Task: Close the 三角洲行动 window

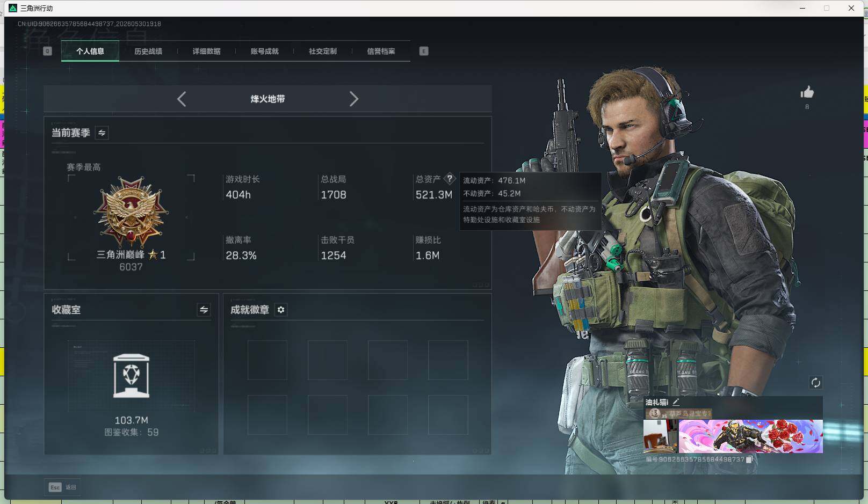Action: point(851,8)
